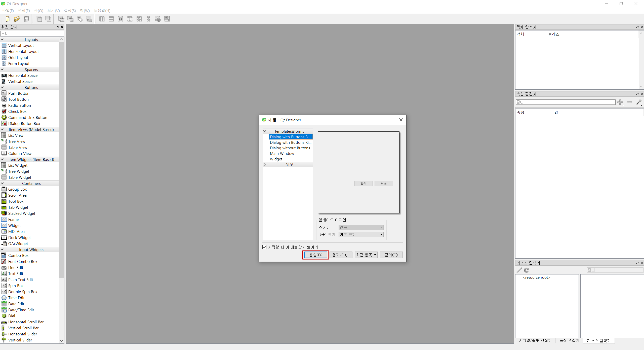644x350 pixels.
Task: Click the New form toolbar icon
Action: coord(8,19)
